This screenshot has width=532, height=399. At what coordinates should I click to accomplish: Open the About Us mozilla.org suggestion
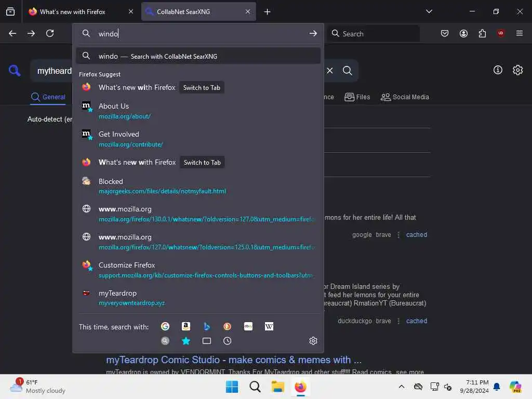click(198, 111)
